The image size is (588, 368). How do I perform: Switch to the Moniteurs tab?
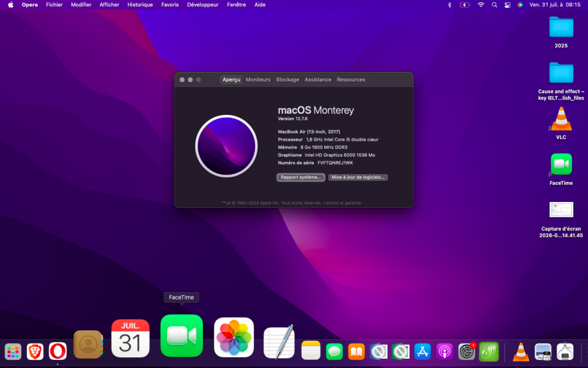click(x=258, y=79)
